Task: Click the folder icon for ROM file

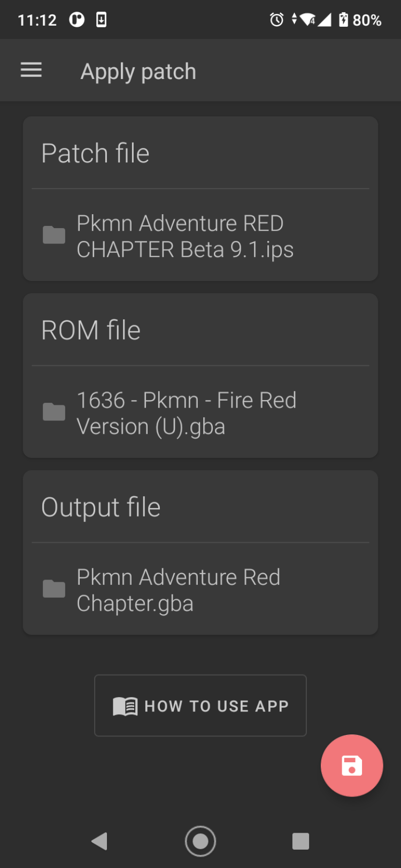Action: (54, 412)
